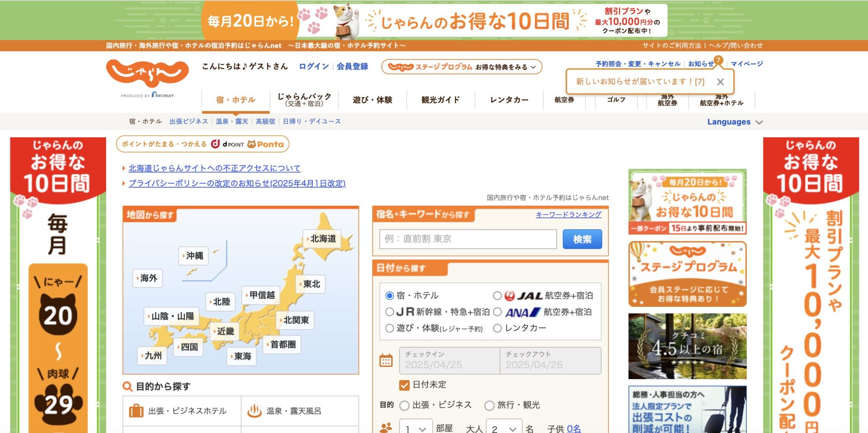Open 予約照会・変更・キャンセル link

637,64
